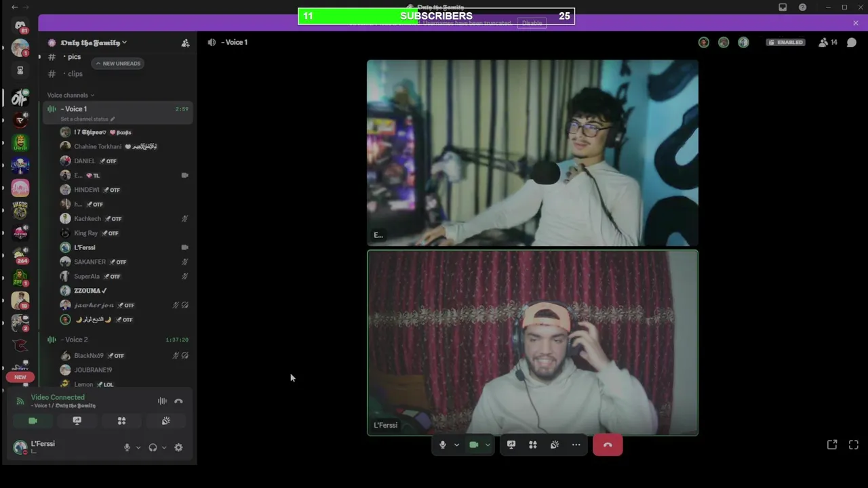Jump to NEW UNREADS
The width and height of the screenshot is (868, 488).
point(118,64)
